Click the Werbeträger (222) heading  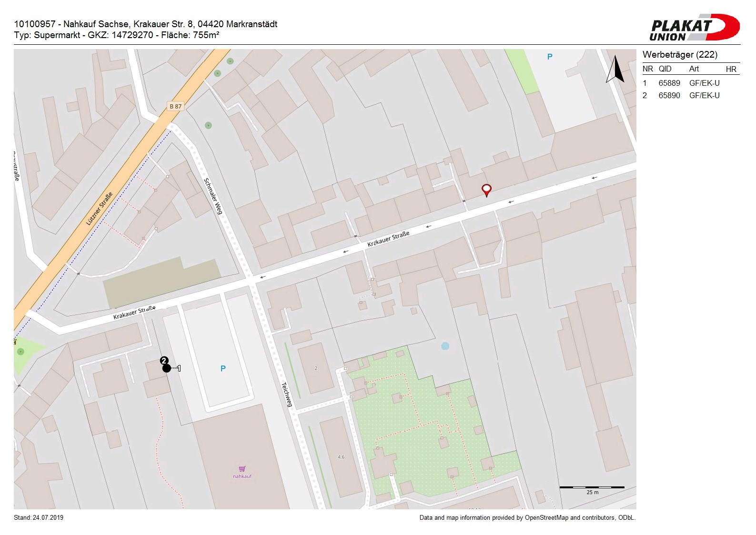[680, 54]
